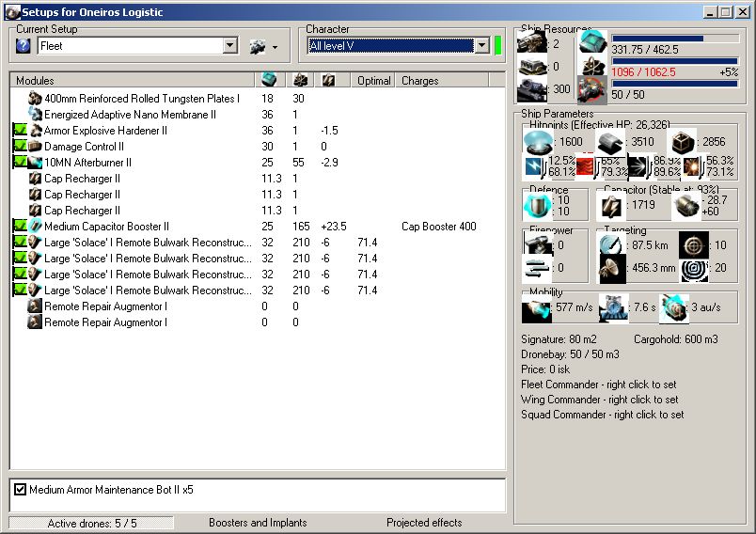Click the Price: 0 isk text
Screen dimensions: 756x534
545,369
